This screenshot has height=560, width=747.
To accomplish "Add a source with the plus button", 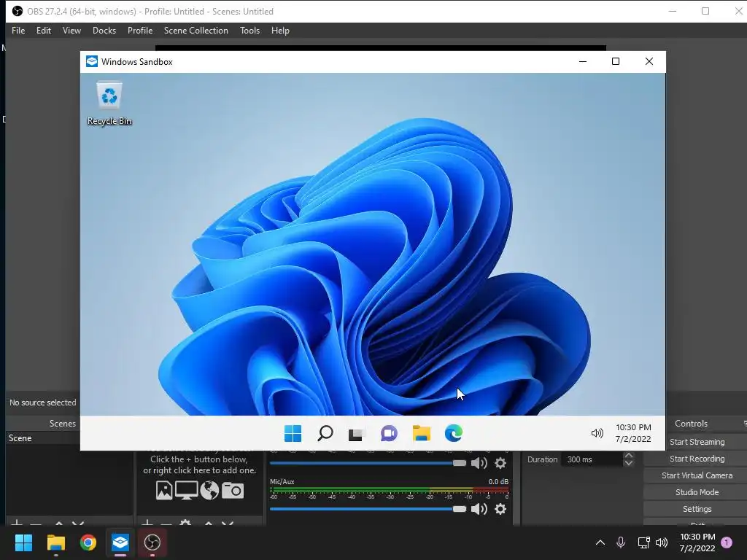I will (x=147, y=524).
